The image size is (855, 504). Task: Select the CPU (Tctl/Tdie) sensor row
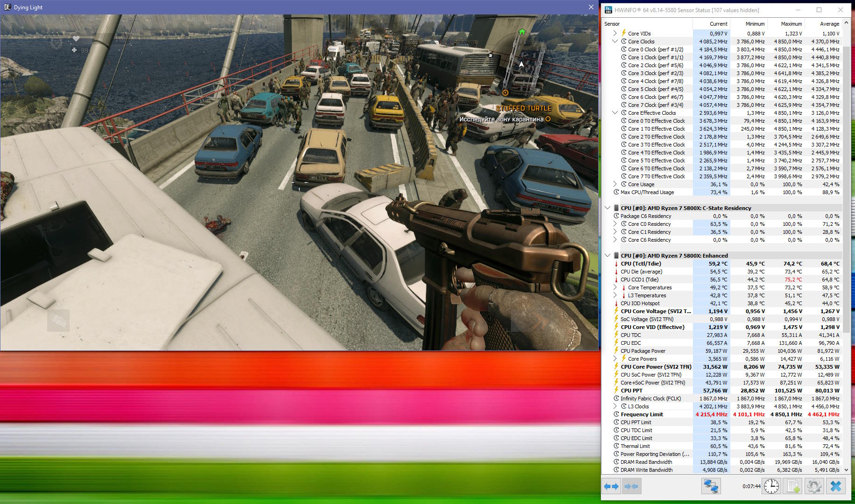[722, 264]
